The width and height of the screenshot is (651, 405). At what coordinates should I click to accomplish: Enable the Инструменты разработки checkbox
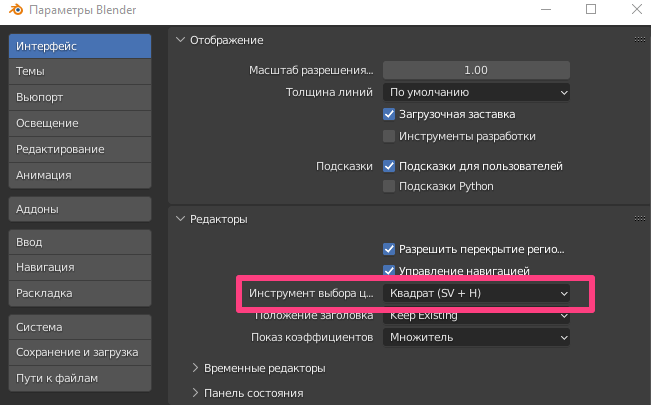point(390,136)
